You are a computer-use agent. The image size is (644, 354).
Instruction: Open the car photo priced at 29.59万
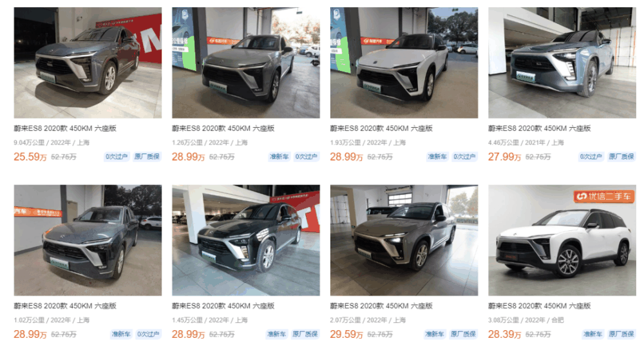pyautogui.click(x=404, y=240)
